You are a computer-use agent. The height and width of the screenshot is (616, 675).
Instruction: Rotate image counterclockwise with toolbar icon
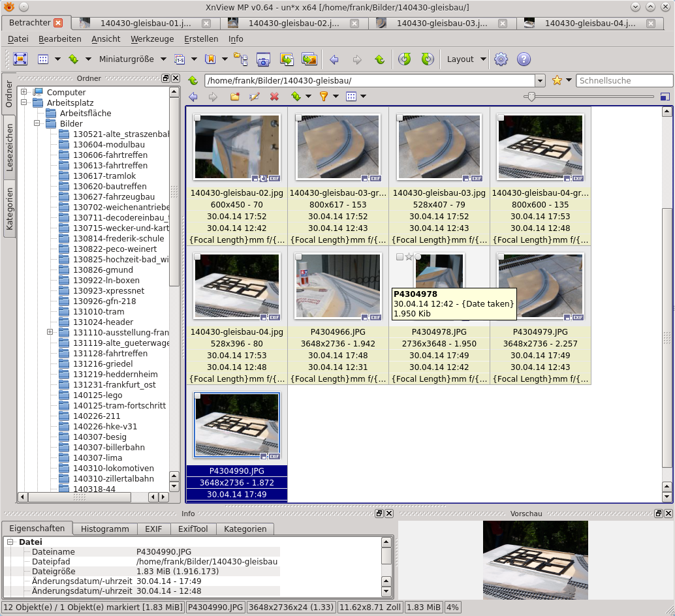(x=405, y=59)
